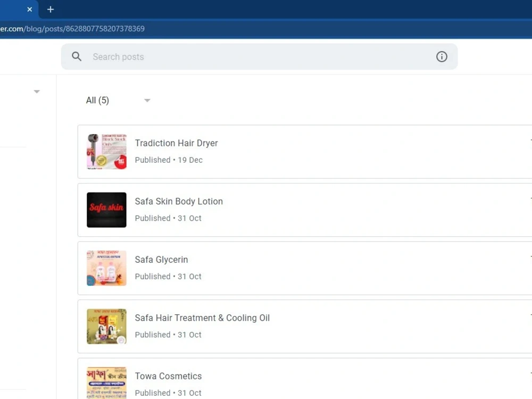Screen dimensions: 532x399
Task: Open a new browser tab
Action: pos(50,10)
